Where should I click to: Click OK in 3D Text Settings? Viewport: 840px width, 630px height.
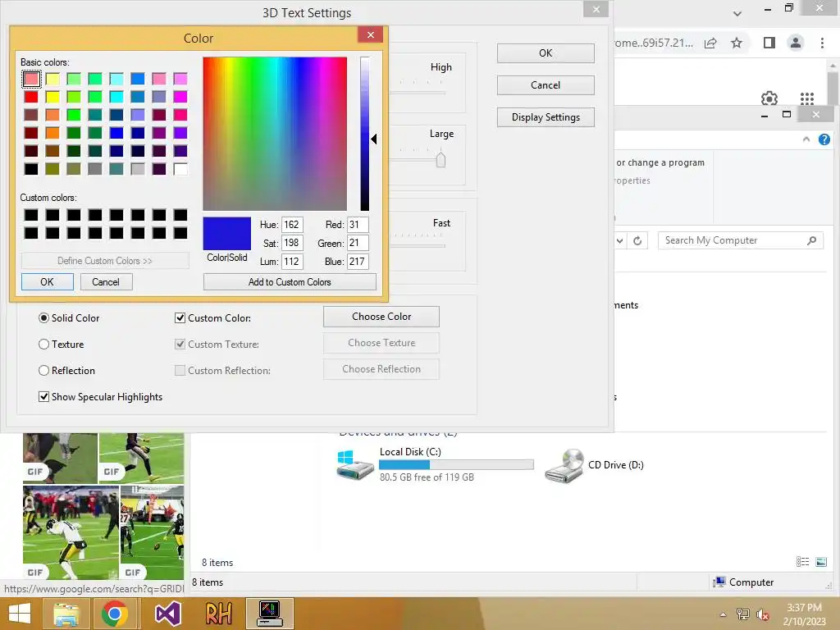coord(546,53)
